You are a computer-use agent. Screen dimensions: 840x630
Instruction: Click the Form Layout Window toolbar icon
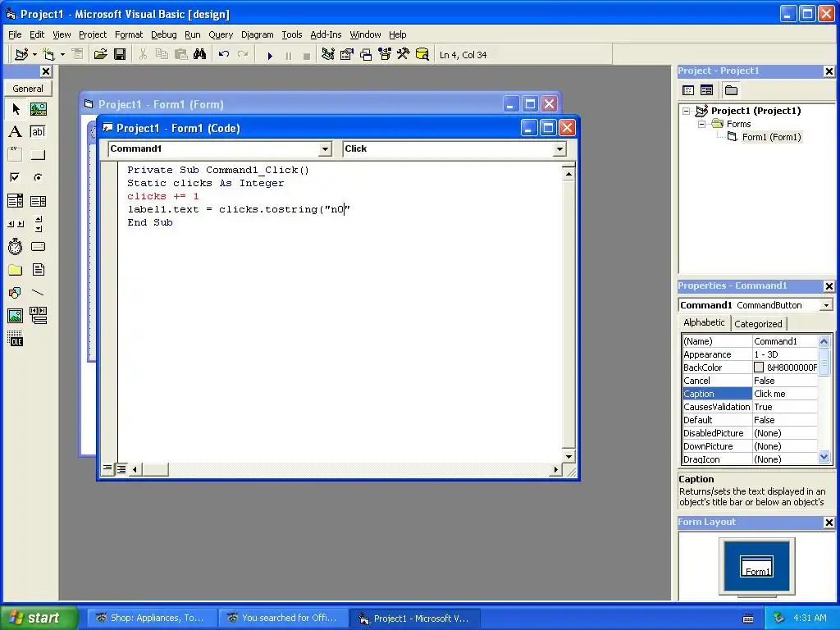pos(366,54)
